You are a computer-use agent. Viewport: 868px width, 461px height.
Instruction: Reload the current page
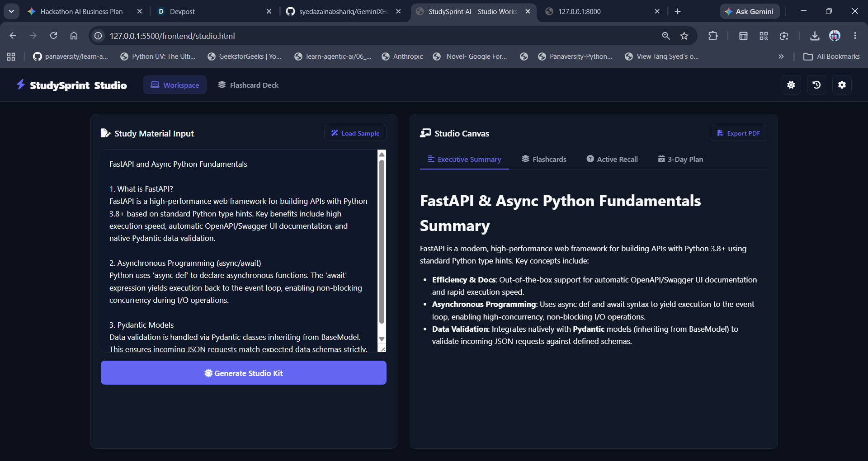(53, 36)
